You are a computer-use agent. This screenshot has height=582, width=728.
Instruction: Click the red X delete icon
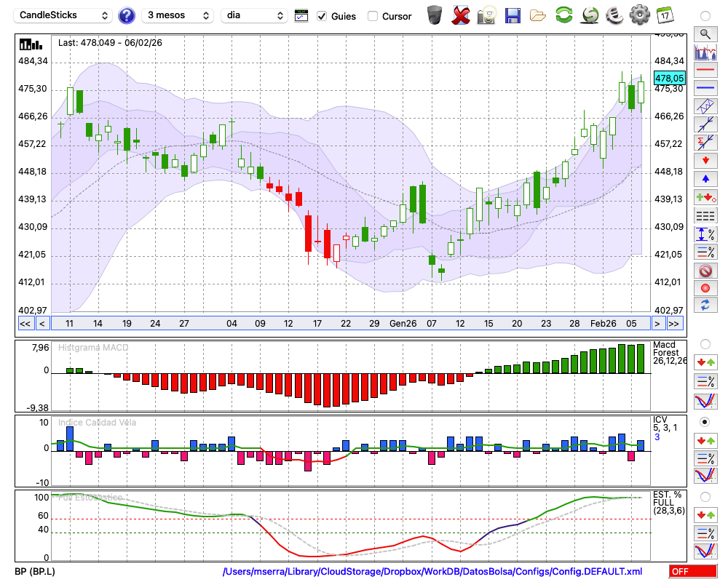click(x=460, y=15)
